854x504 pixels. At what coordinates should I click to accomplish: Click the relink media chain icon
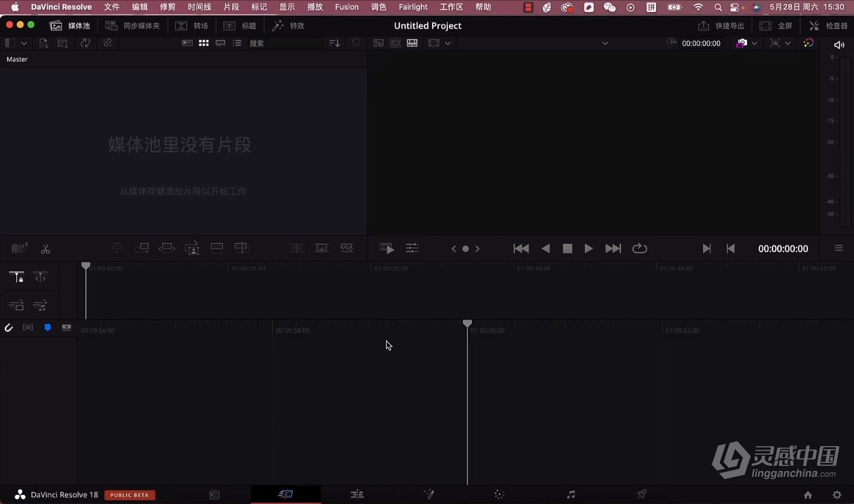pyautogui.click(x=107, y=43)
